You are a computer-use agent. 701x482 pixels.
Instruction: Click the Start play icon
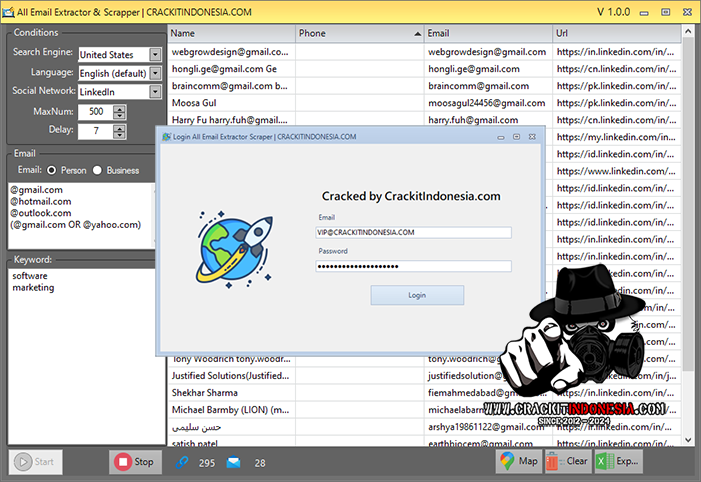pyautogui.click(x=23, y=462)
